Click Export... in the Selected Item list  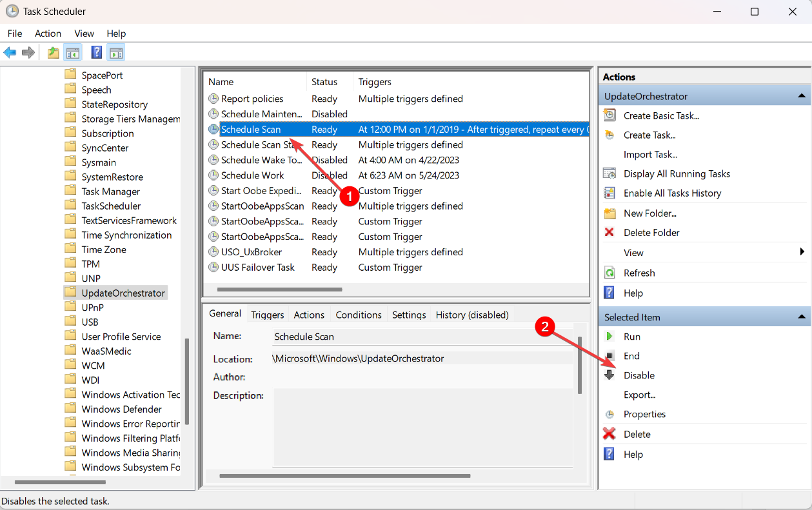click(639, 395)
